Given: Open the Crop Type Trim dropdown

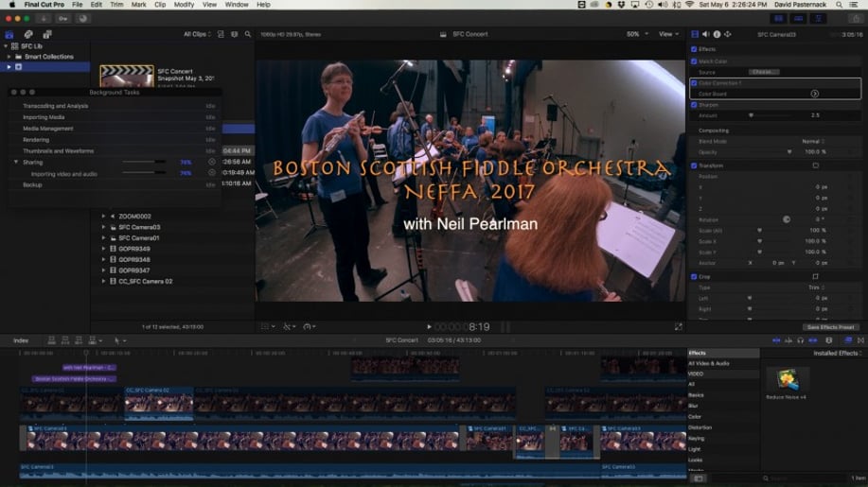Looking at the screenshot, I should click(817, 287).
